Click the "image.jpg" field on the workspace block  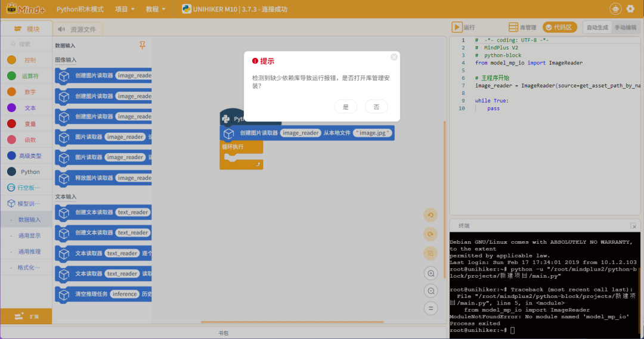coord(372,133)
